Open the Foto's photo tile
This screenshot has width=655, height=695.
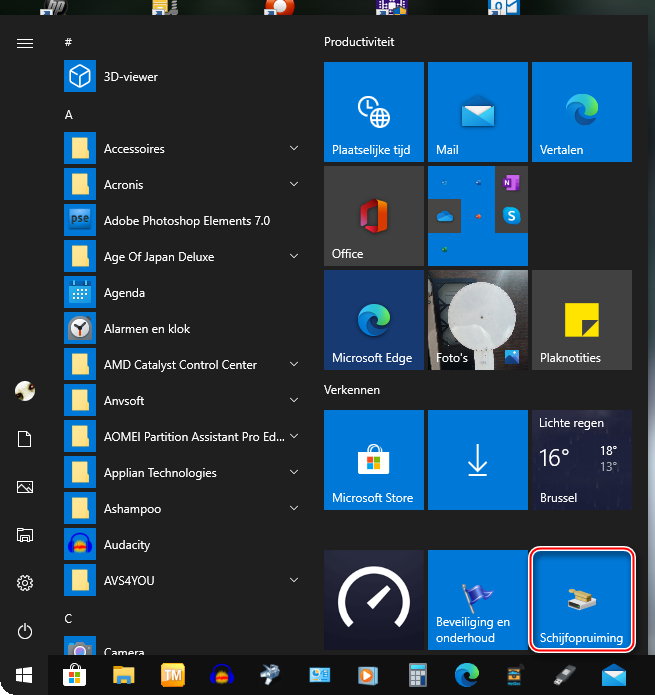[477, 319]
